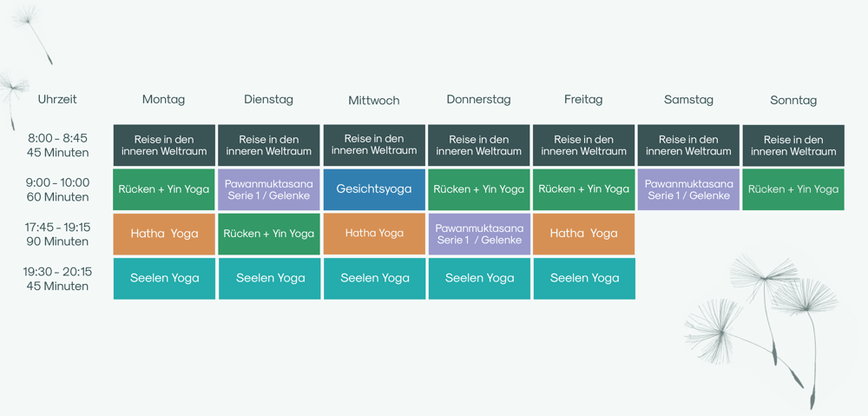868x416 pixels.
Task: Select Sonntag's Rücken + Yin Yoga class
Action: (793, 189)
